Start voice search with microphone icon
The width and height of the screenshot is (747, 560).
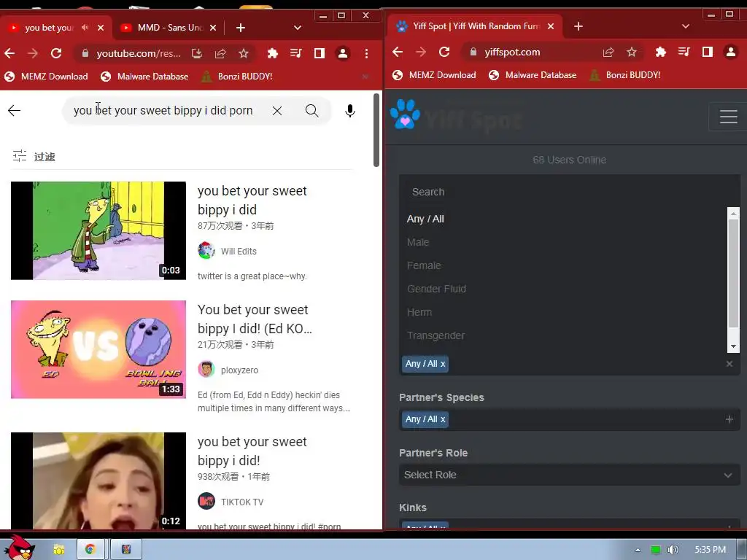point(350,111)
